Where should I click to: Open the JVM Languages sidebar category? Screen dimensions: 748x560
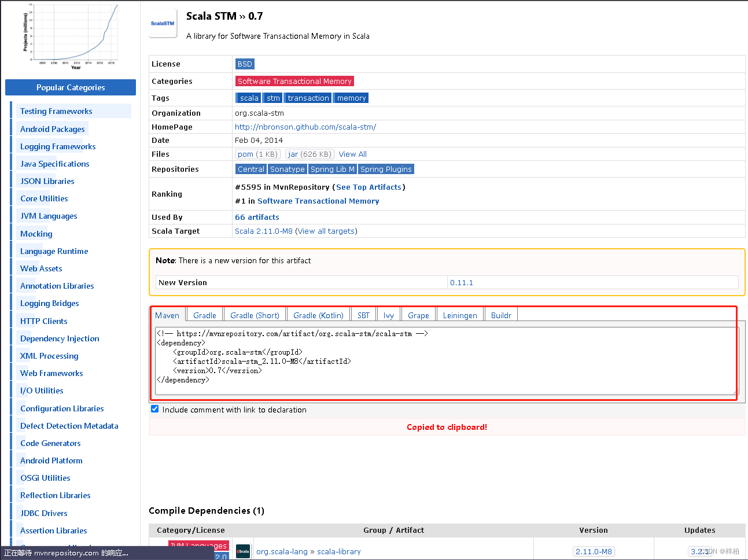pyautogui.click(x=49, y=216)
